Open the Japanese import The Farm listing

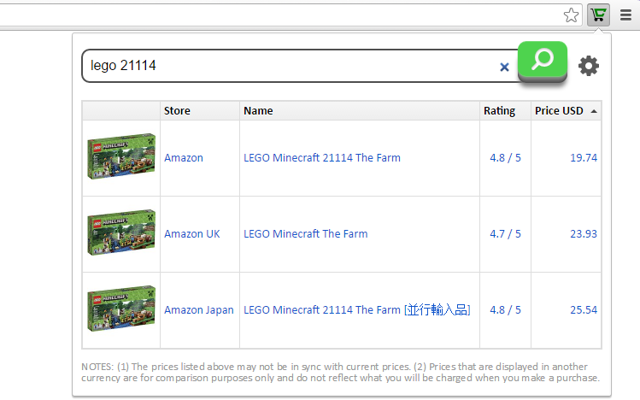tap(357, 310)
